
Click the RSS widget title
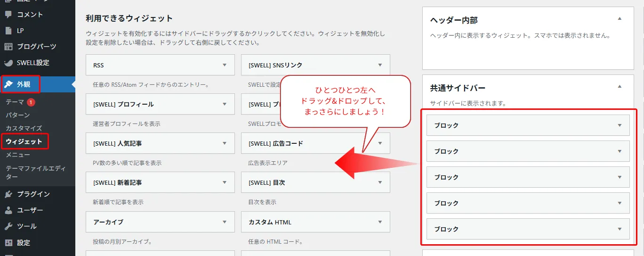(98, 65)
